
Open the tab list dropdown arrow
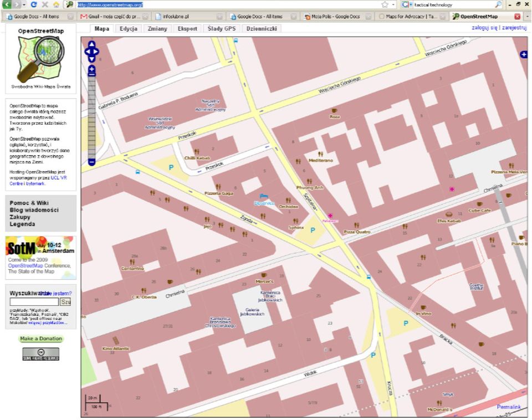(x=527, y=16)
